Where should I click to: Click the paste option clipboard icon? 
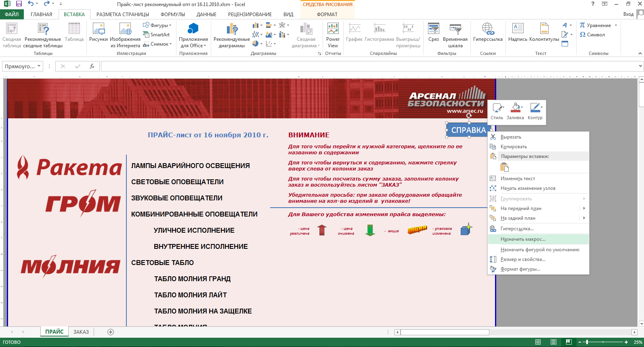click(504, 167)
